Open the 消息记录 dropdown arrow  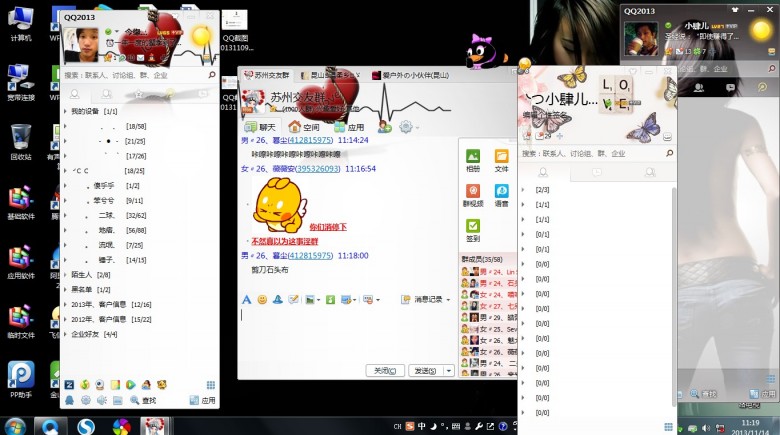click(448, 300)
